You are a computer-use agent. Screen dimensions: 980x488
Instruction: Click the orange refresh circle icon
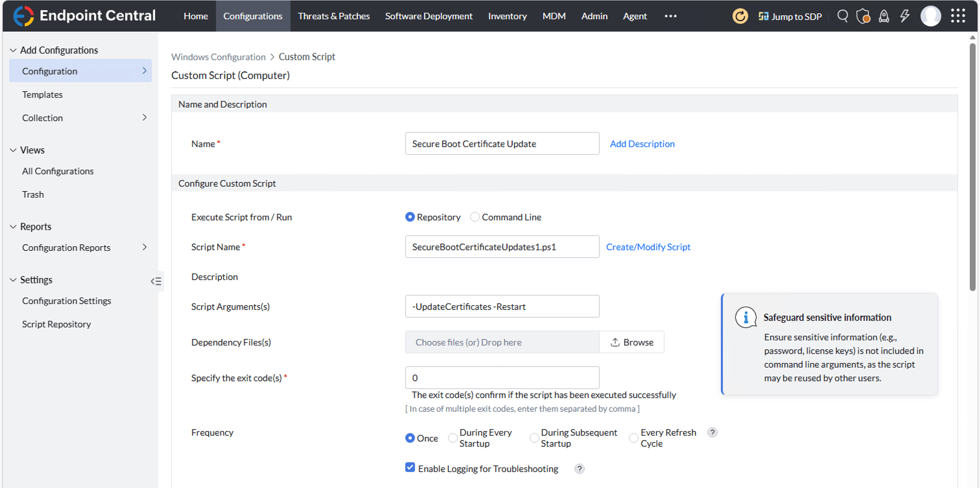point(739,16)
